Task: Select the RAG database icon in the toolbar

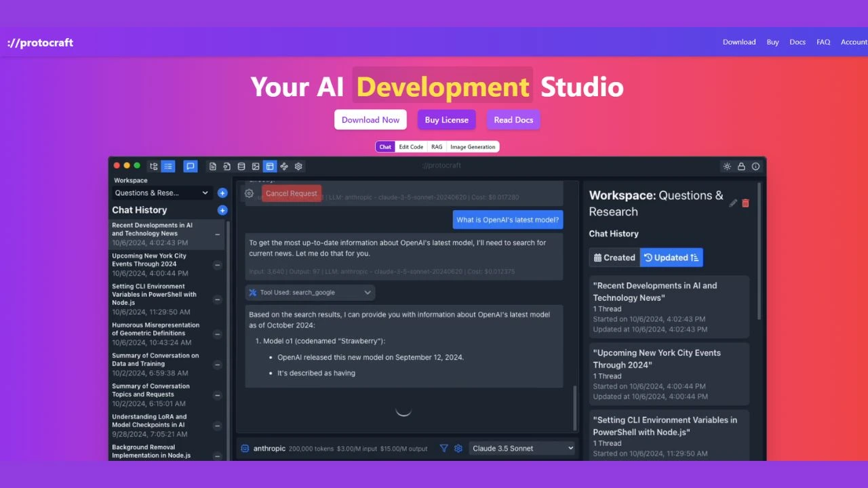Action: point(241,165)
